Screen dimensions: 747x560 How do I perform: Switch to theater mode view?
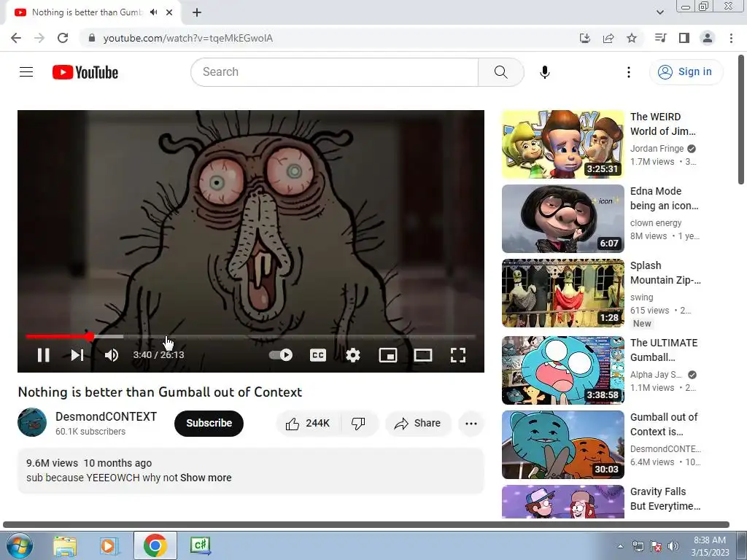tap(423, 355)
